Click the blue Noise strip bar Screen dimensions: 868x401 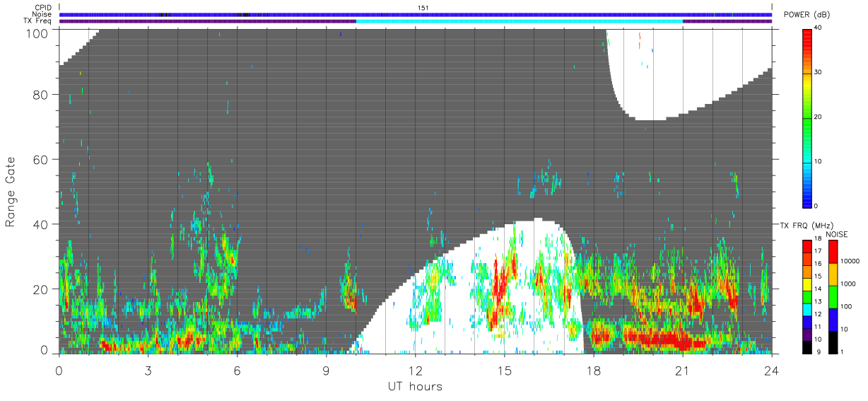[x=416, y=14]
